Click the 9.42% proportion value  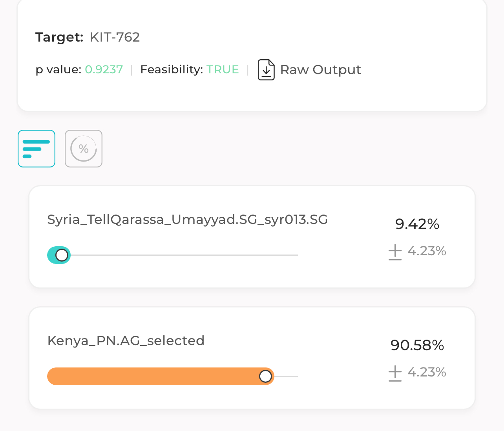click(x=417, y=224)
